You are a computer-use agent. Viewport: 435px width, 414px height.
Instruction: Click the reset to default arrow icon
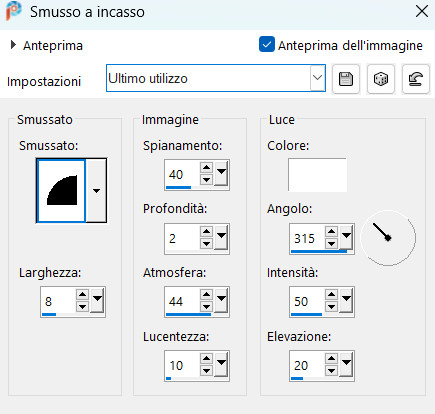(416, 79)
